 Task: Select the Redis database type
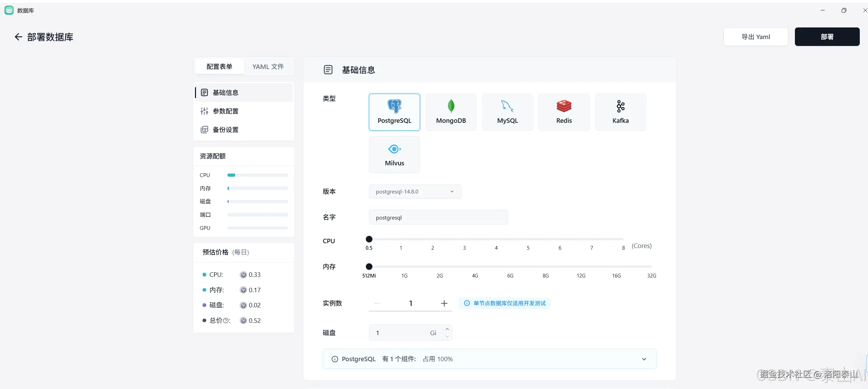pos(564,112)
